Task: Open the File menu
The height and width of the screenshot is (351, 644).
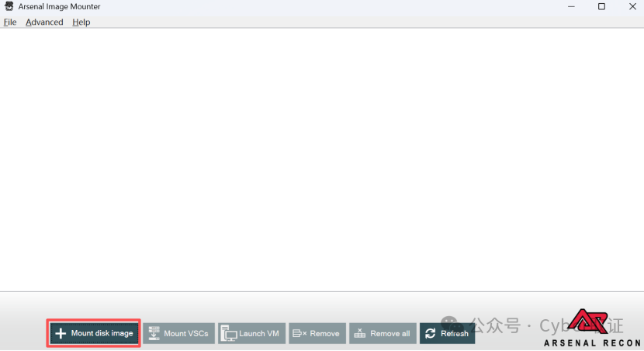Action: coord(10,23)
